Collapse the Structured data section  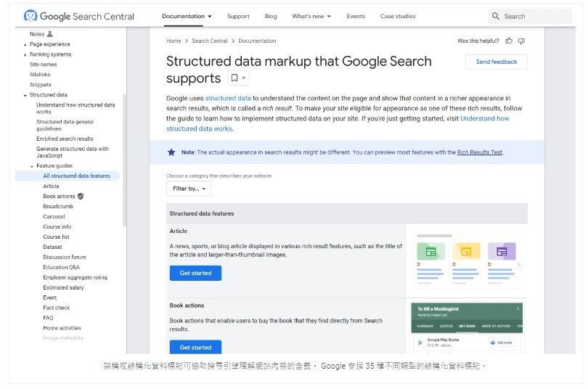[x=25, y=95]
